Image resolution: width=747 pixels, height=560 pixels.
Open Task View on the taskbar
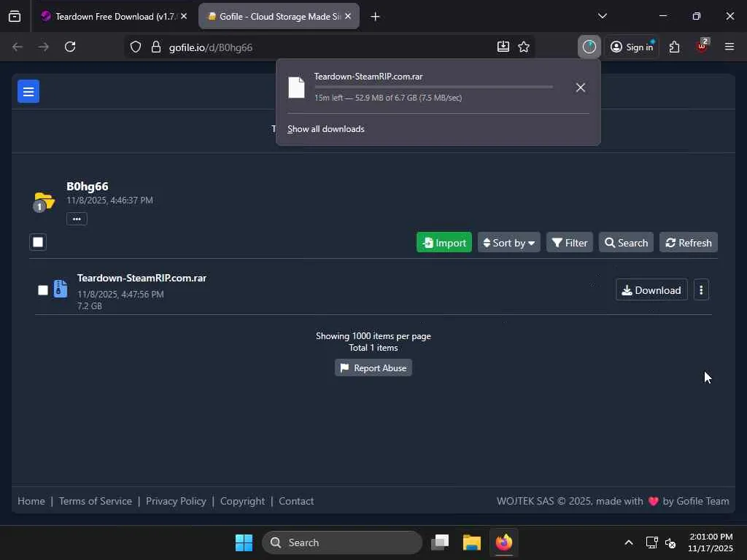click(440, 542)
